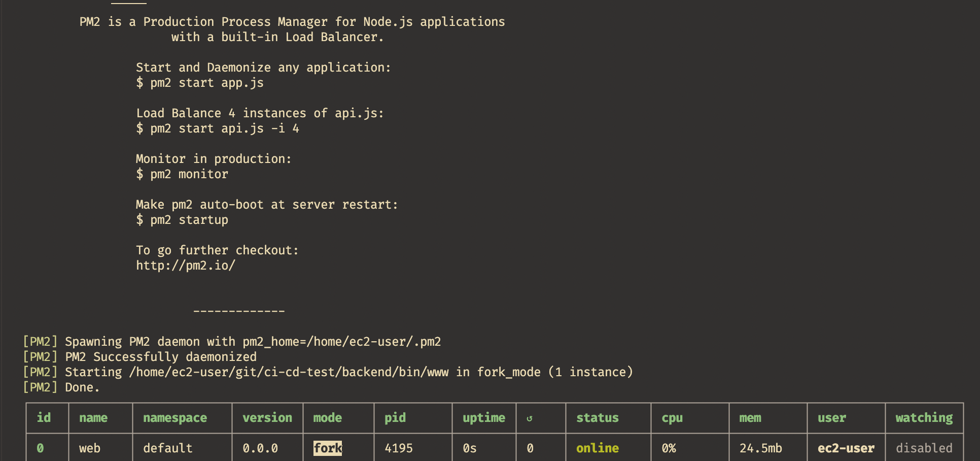Click "ec2-user" in the user column
The image size is (980, 461).
coord(846,448)
